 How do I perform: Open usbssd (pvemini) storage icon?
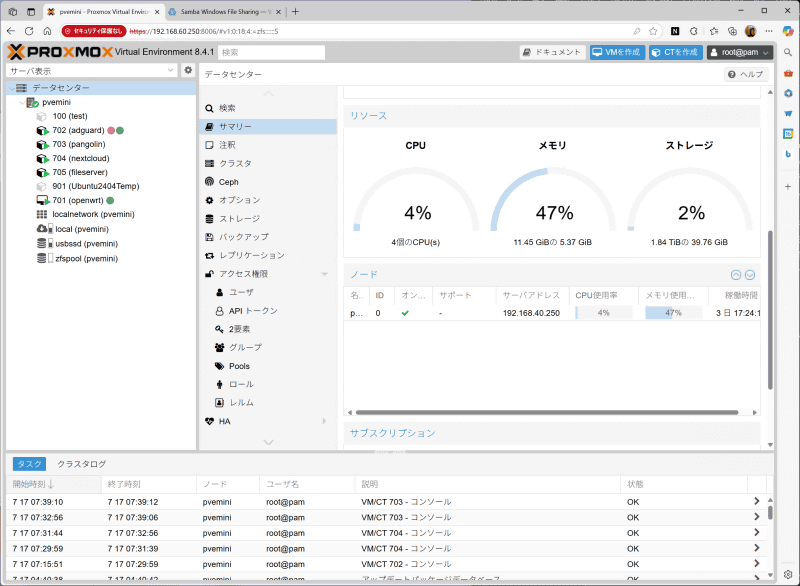(x=44, y=244)
